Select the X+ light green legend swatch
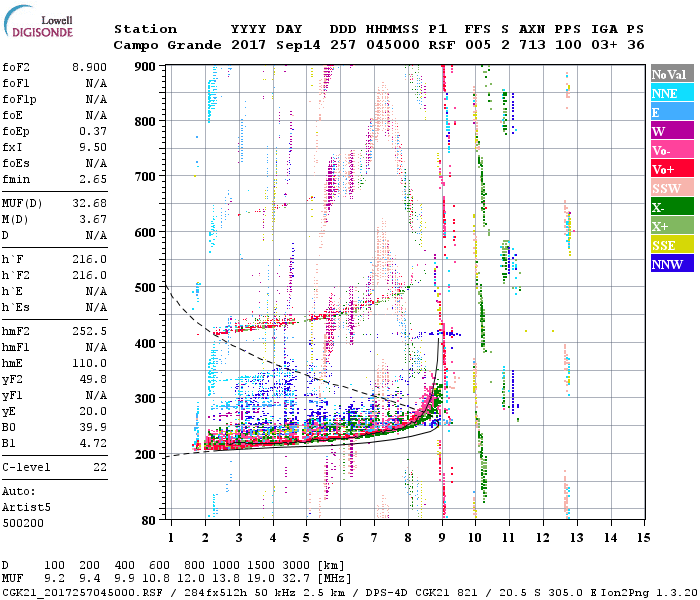This screenshot has height=600, width=700. pos(672,226)
